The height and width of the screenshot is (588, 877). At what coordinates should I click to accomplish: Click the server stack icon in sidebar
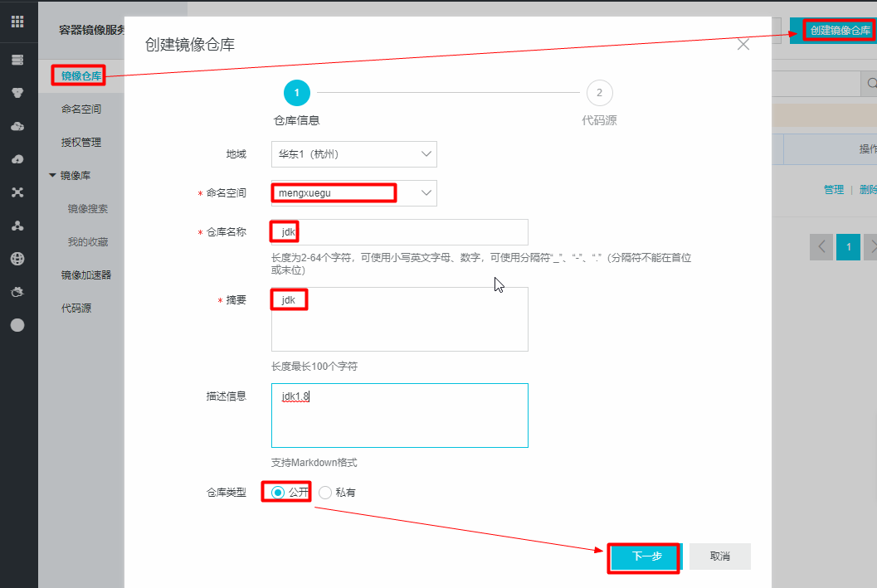click(x=17, y=60)
